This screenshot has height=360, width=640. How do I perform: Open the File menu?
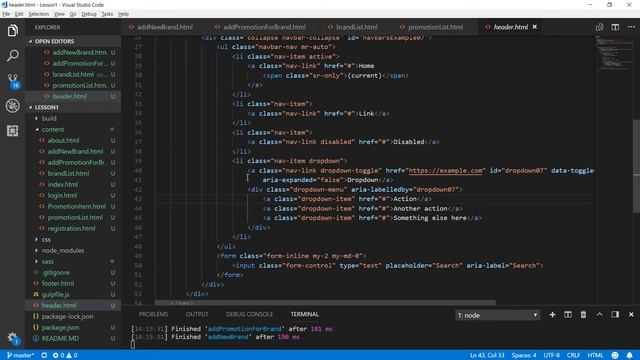(x=6, y=14)
